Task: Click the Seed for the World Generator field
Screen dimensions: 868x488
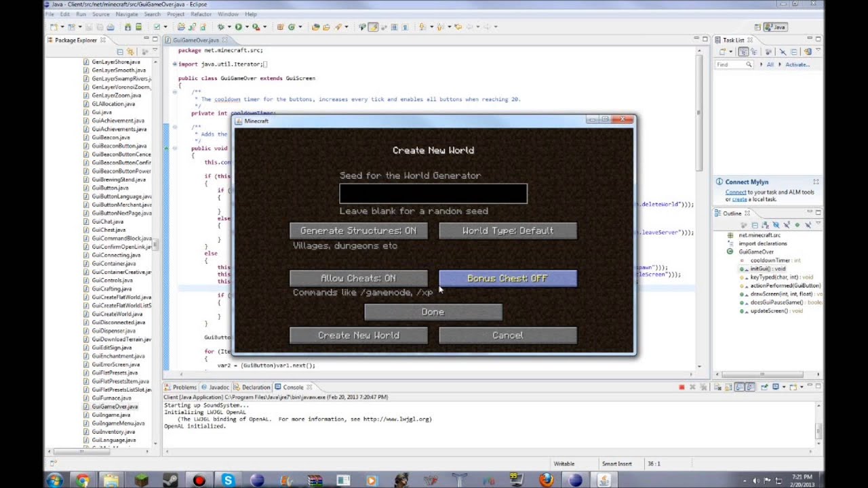Action: coord(433,194)
